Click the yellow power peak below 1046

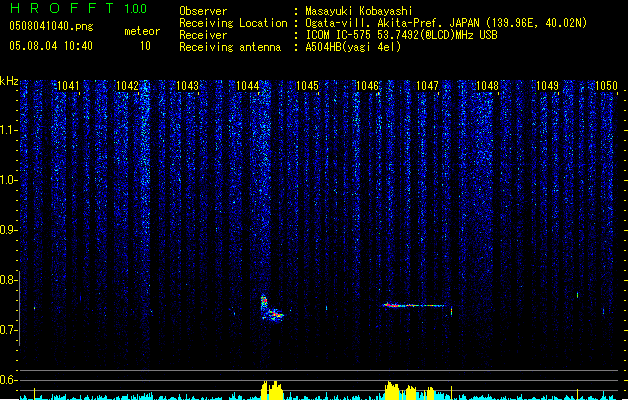tap(393, 390)
